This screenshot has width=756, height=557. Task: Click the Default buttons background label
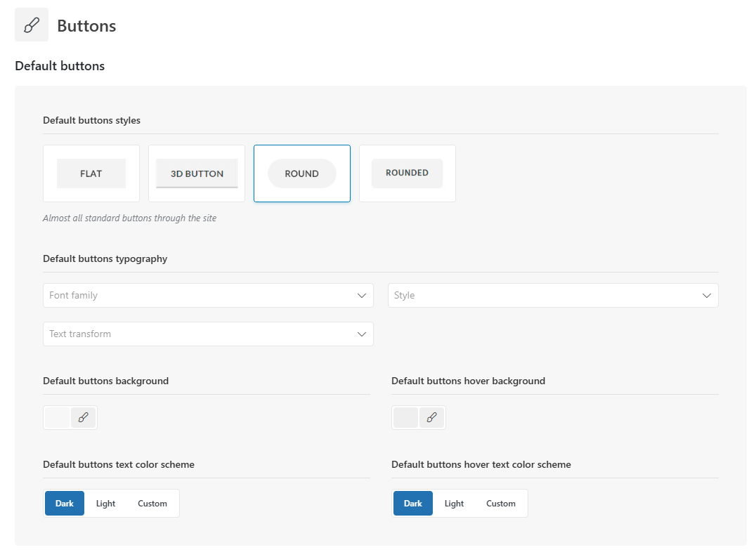tap(105, 381)
